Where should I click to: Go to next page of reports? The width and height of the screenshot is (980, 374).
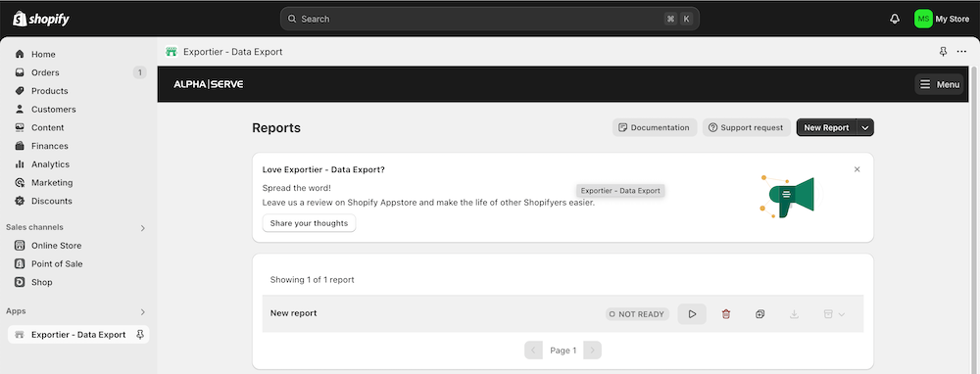[x=593, y=351]
